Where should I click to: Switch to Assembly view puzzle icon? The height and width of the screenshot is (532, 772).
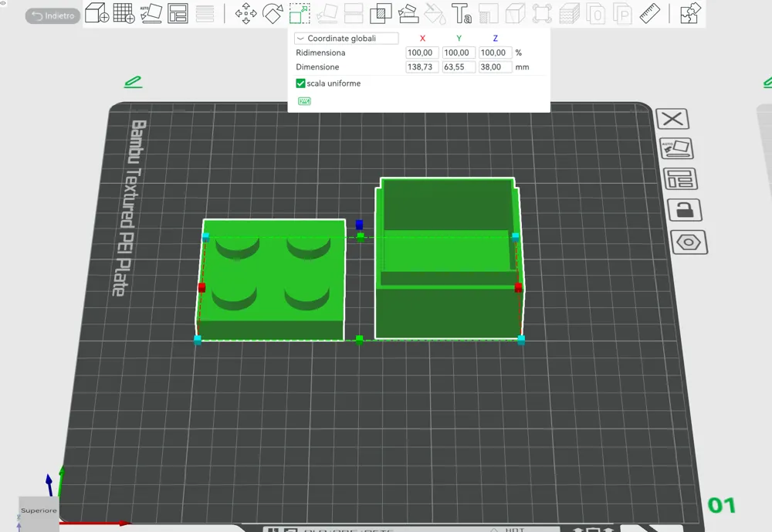(689, 13)
